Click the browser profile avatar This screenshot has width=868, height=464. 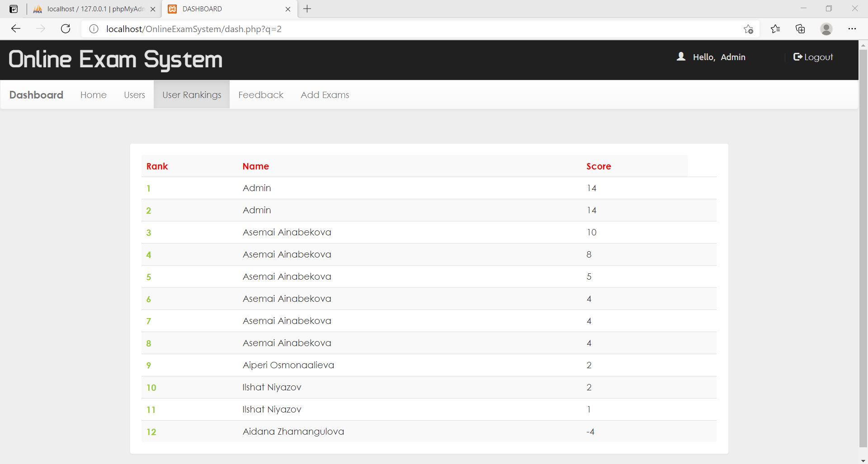(x=826, y=29)
